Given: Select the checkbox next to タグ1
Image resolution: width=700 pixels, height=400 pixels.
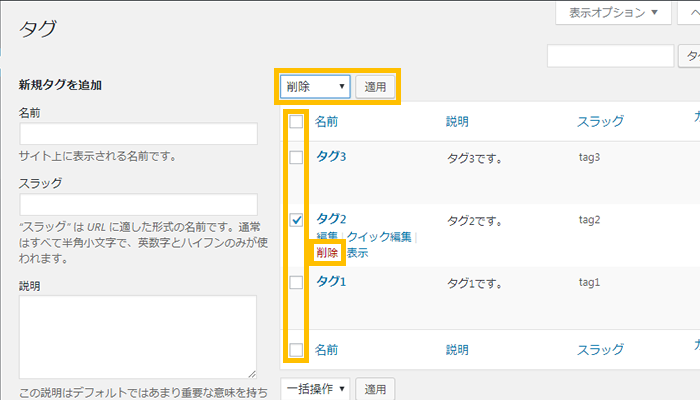Looking at the screenshot, I should click(x=296, y=283).
